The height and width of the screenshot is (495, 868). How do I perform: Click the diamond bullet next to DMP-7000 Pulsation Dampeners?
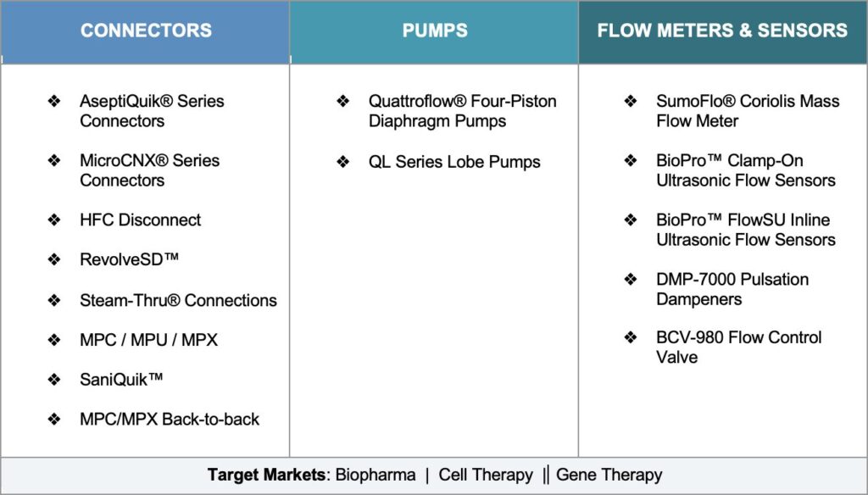coord(631,280)
